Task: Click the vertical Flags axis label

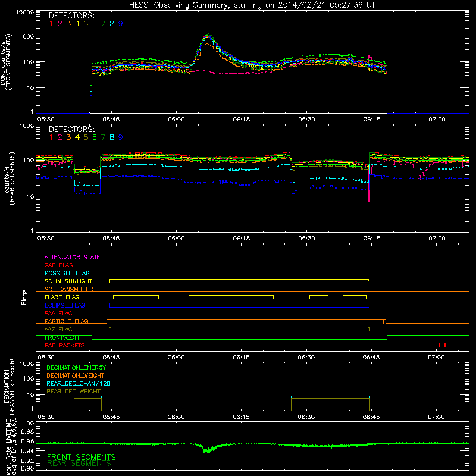Action: point(24,297)
